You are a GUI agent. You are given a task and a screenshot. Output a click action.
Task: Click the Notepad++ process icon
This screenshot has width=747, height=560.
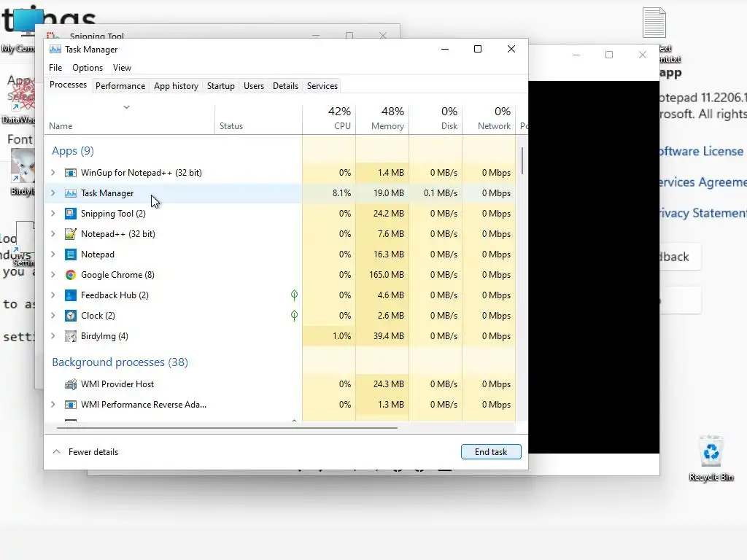[71, 234]
